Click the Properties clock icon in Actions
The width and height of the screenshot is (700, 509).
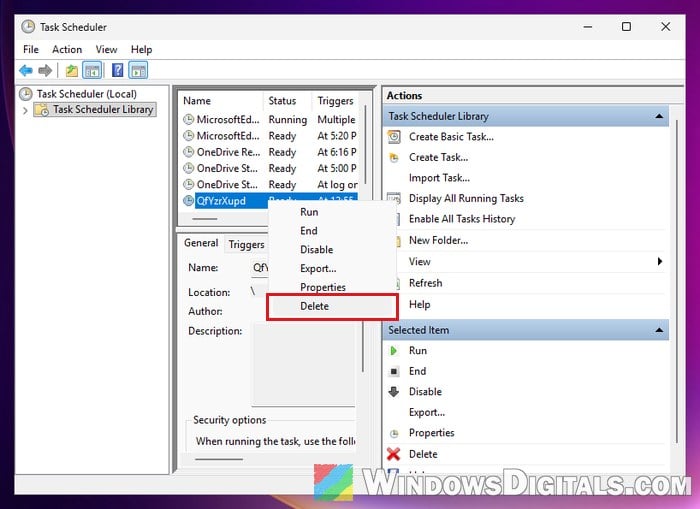tap(394, 433)
